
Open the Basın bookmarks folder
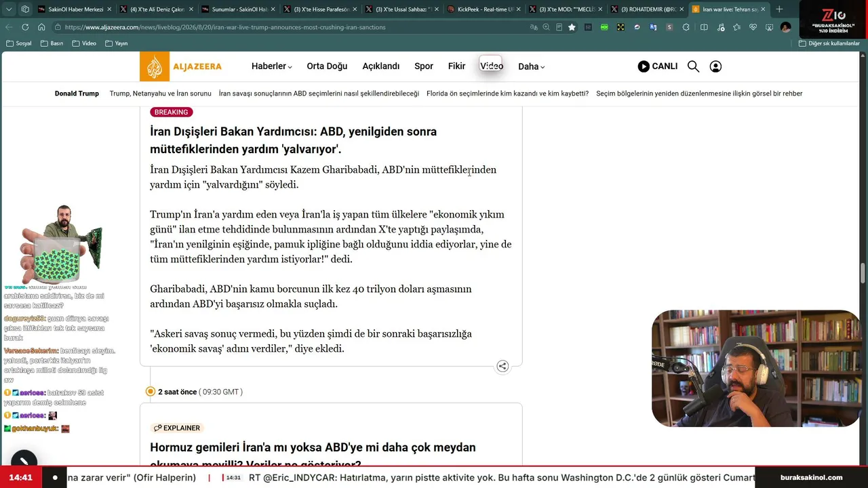coord(52,43)
